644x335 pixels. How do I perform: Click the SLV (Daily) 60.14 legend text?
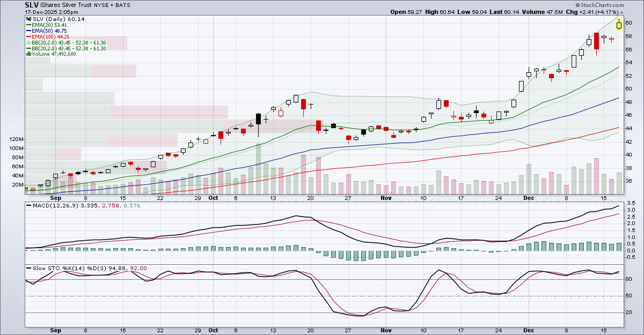(58, 19)
